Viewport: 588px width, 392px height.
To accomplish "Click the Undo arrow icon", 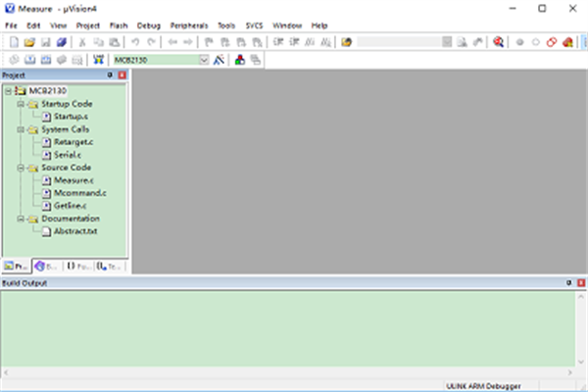I will tap(135, 42).
